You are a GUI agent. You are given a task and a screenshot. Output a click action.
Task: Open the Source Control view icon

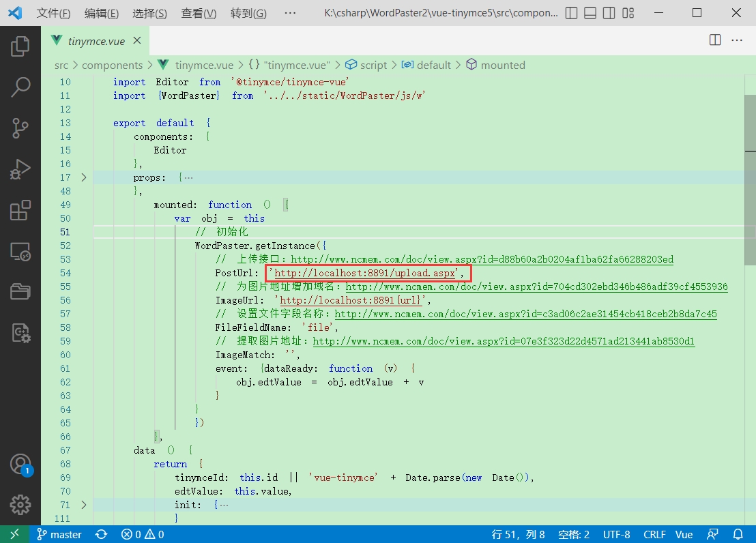coord(20,128)
